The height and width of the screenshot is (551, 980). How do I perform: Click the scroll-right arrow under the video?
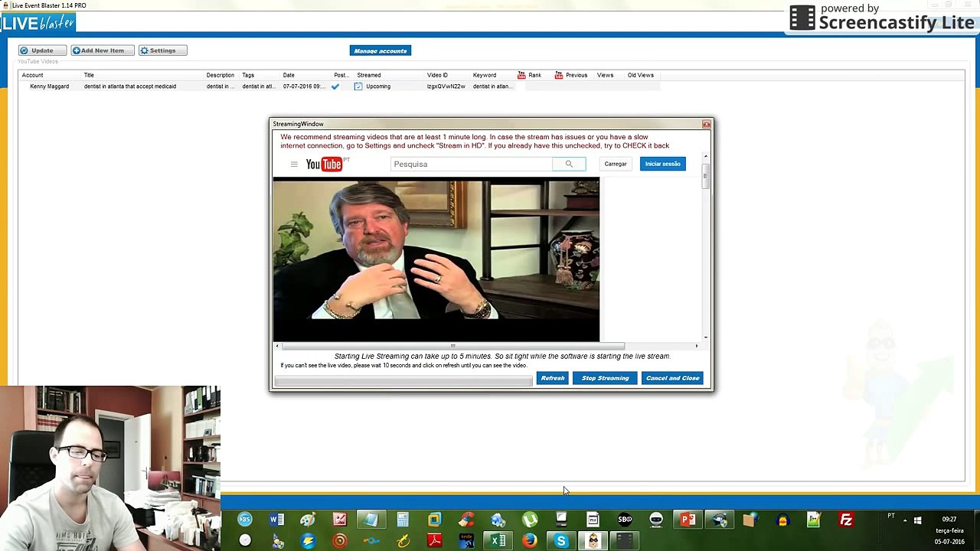(697, 346)
